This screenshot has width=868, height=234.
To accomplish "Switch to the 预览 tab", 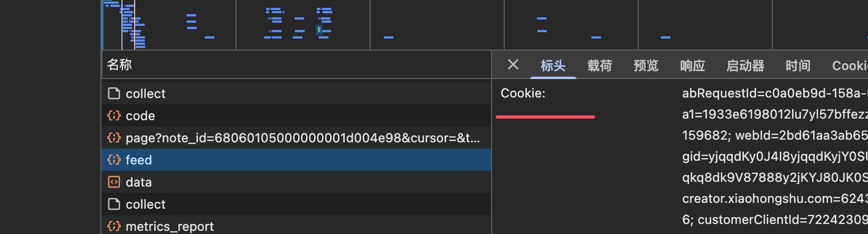I will (646, 66).
